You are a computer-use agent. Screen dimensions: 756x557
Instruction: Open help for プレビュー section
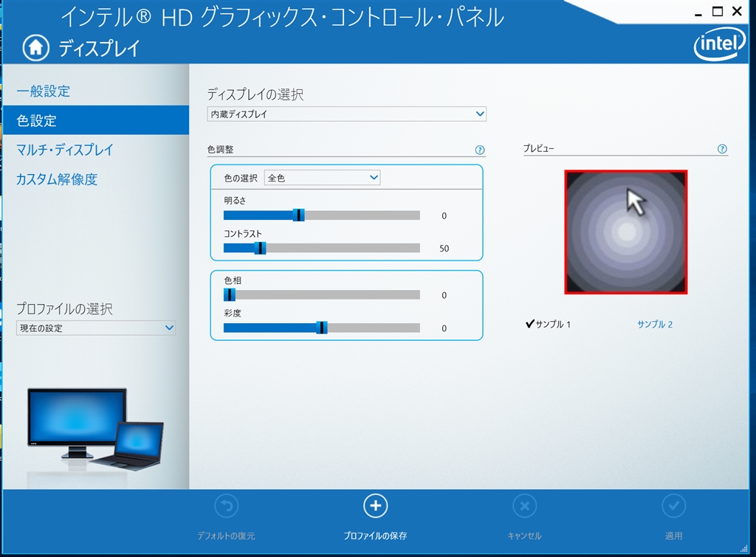[722, 149]
